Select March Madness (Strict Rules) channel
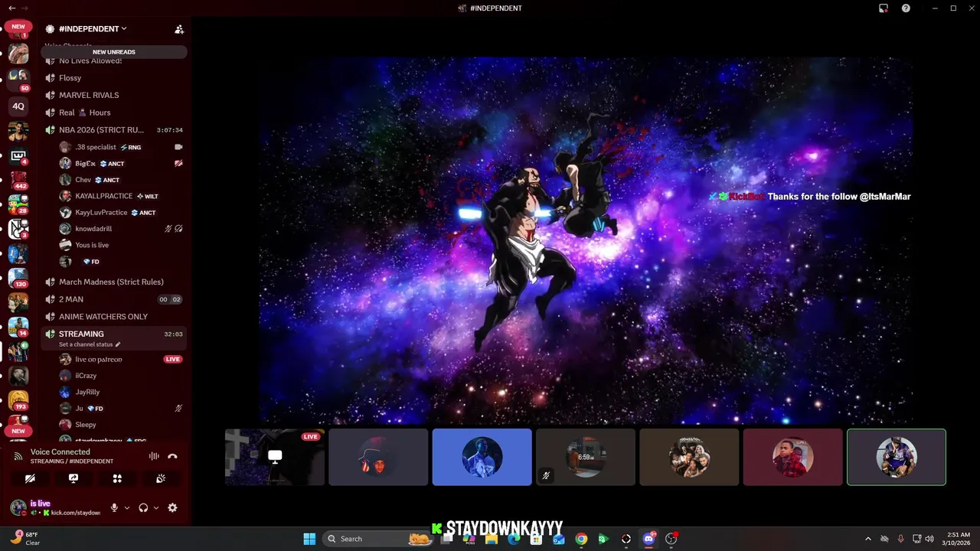 point(114,282)
